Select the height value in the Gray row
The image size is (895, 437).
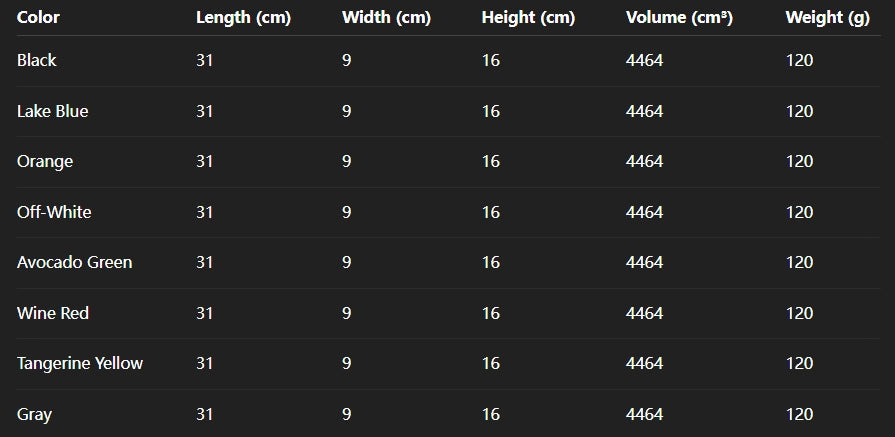click(x=490, y=414)
